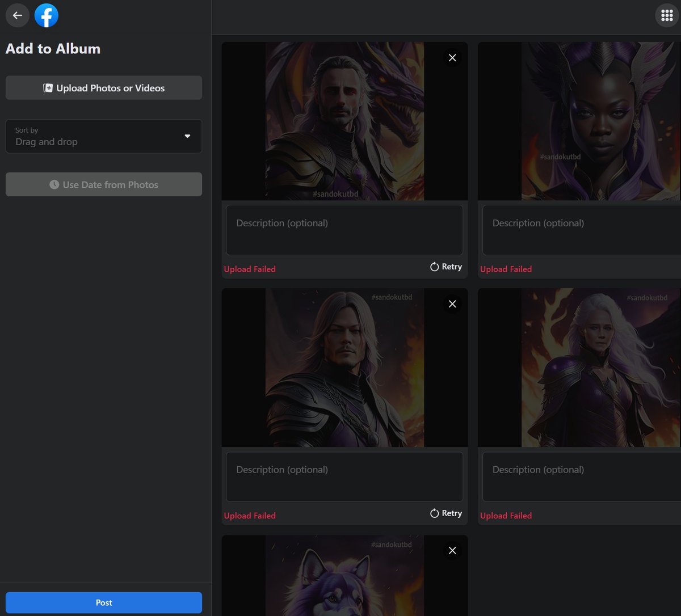The height and width of the screenshot is (616, 681).
Task: Click Upload Failed text under long-haired man in armor
Action: pyautogui.click(x=250, y=516)
